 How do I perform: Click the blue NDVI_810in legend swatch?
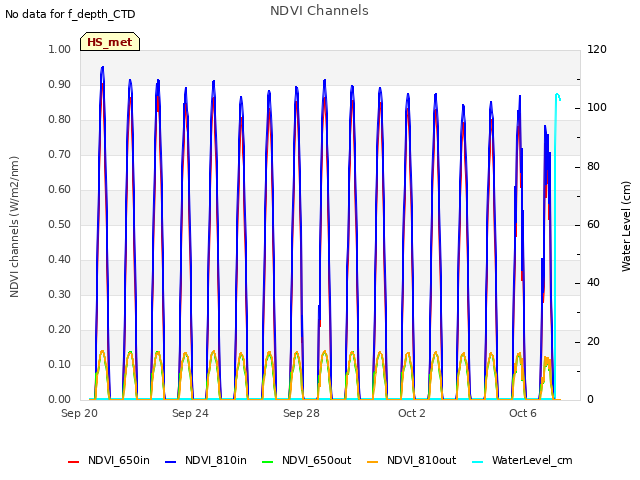171,462
